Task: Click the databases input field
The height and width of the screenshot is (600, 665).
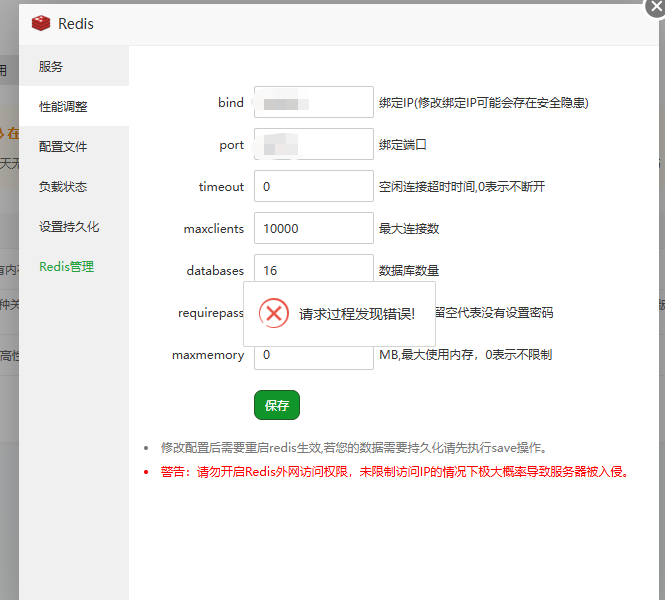Action: (x=314, y=268)
